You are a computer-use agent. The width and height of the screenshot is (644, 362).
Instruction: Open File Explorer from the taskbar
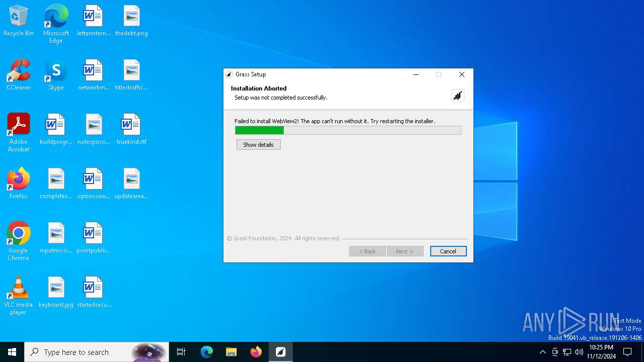(x=231, y=352)
